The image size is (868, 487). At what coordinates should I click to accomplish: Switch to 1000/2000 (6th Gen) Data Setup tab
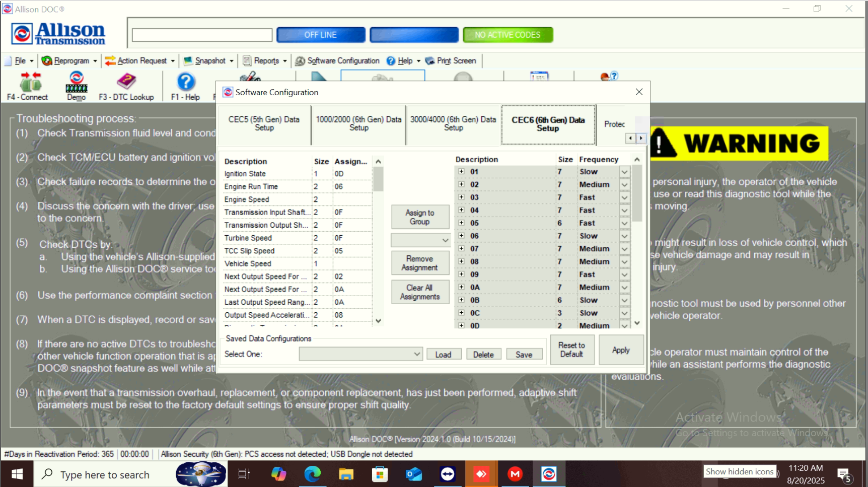[358, 124]
